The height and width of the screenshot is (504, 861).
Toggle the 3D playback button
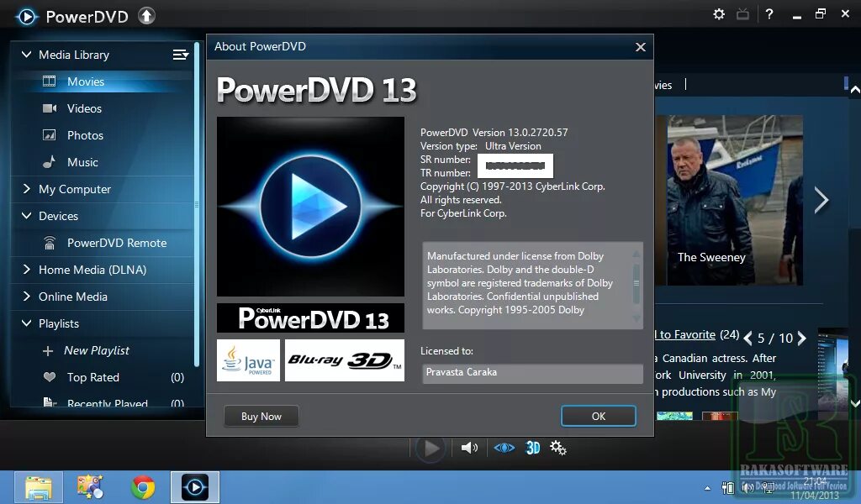[532, 448]
